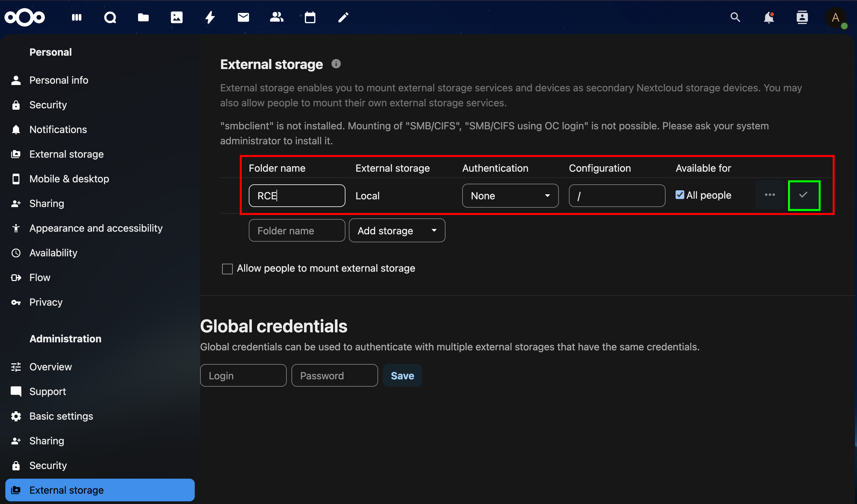This screenshot has width=857, height=504.
Task: Click the Global credentials heading
Action: click(274, 326)
